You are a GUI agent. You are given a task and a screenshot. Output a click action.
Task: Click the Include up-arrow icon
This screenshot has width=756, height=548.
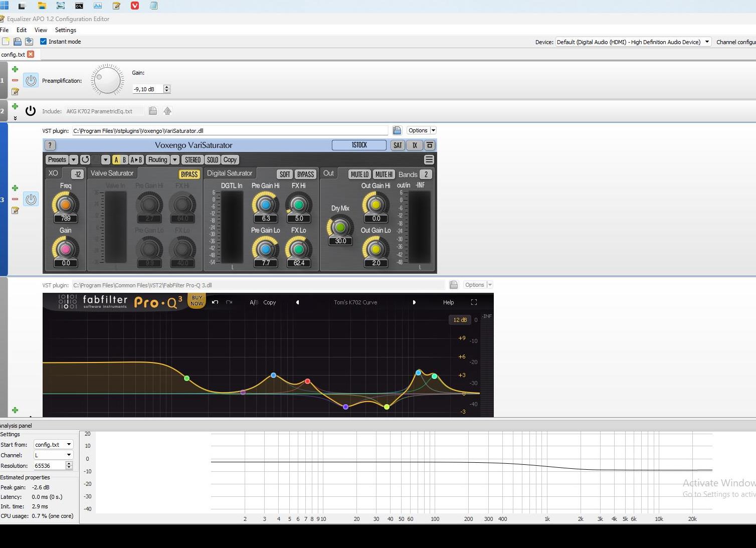click(x=167, y=111)
